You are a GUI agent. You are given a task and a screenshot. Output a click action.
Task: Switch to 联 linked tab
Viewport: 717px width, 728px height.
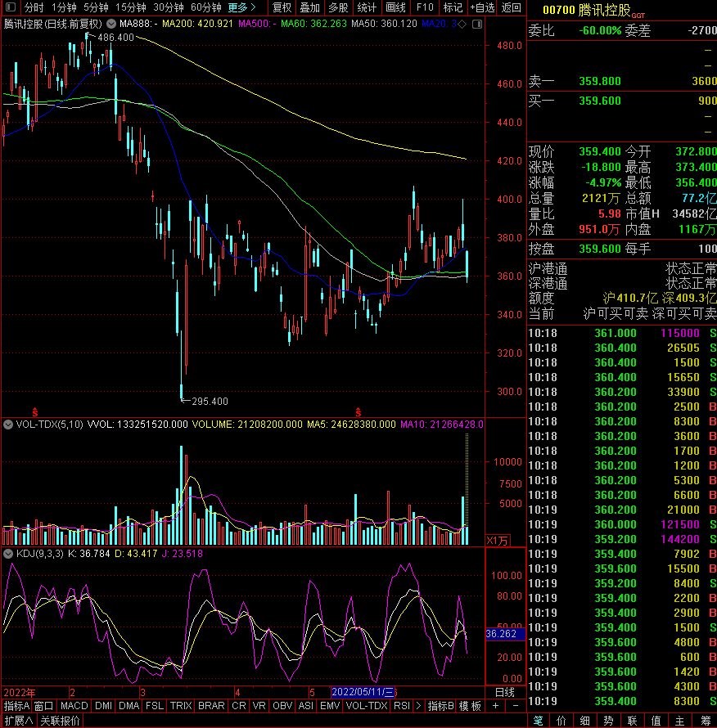633,721
